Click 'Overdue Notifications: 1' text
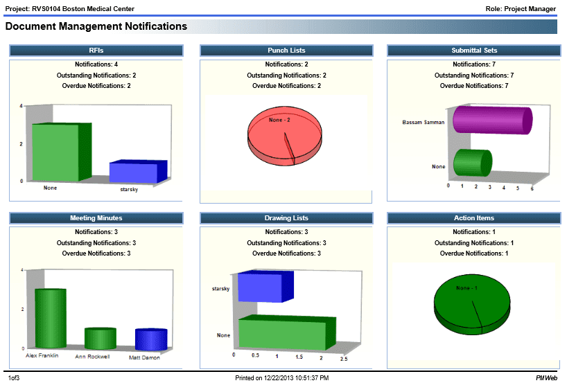The image size is (567, 392). [x=474, y=253]
